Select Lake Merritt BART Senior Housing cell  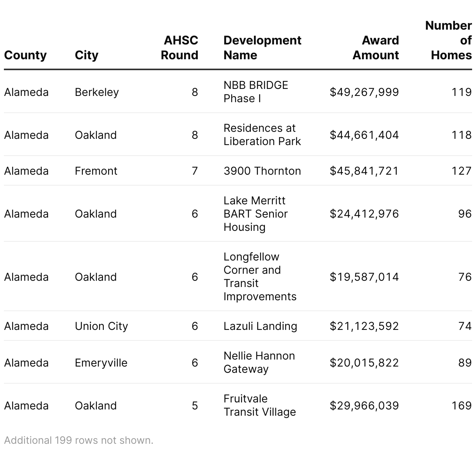(256, 214)
